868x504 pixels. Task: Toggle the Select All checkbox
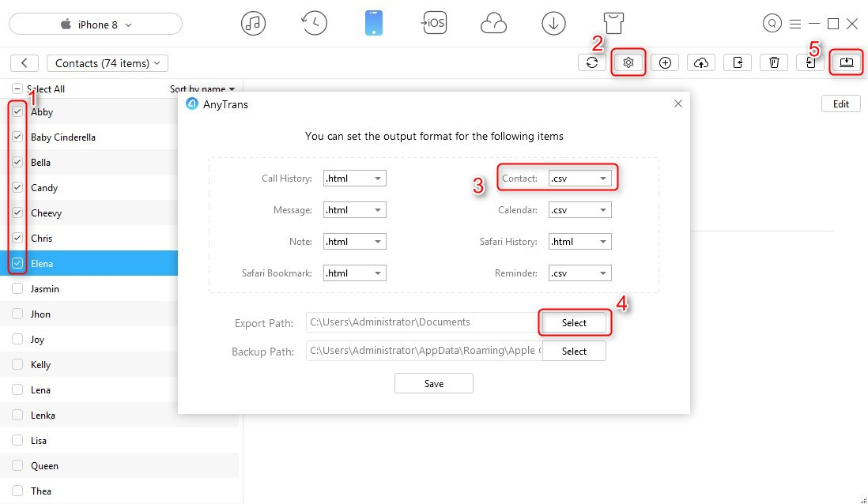coord(17,88)
